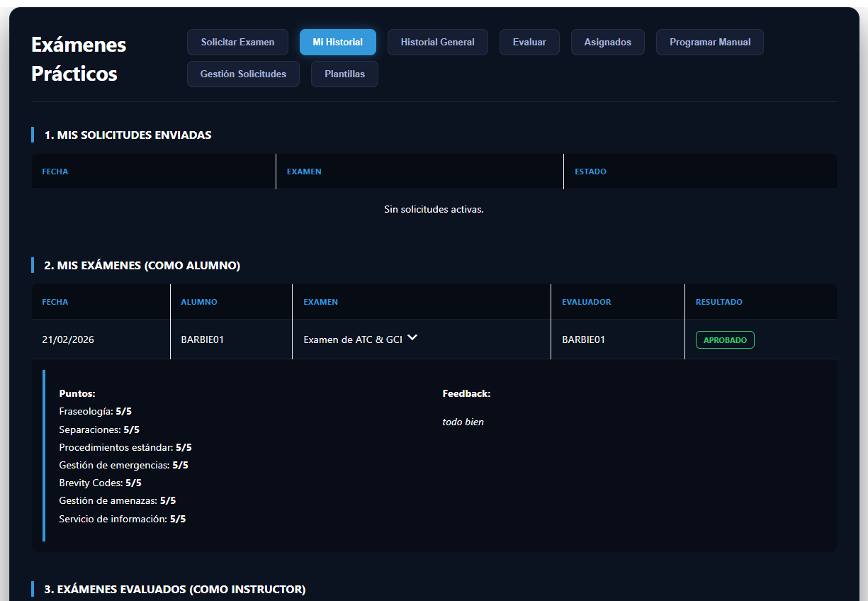The height and width of the screenshot is (601, 868).
Task: Click the Programar Manual button
Action: [x=709, y=43]
